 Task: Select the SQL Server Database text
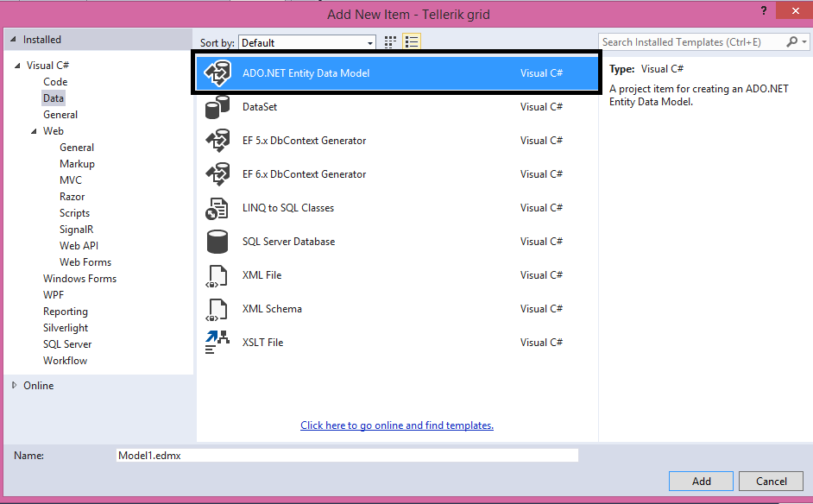(x=289, y=242)
